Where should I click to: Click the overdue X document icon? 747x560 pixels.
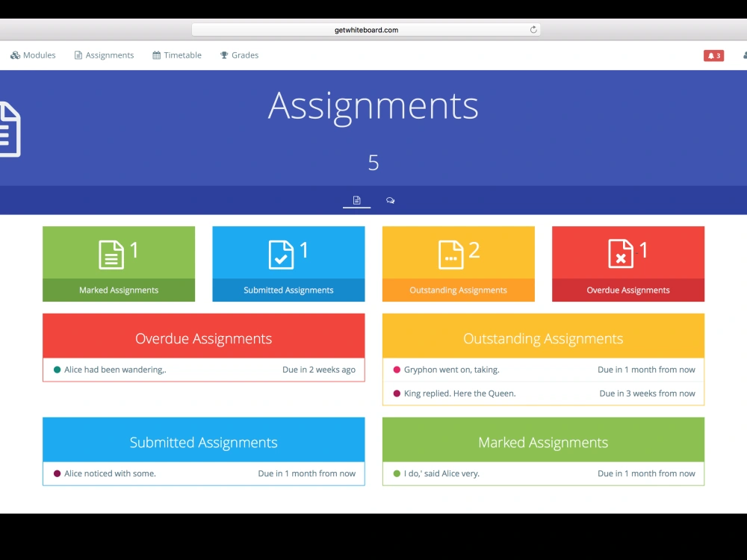coord(620,254)
